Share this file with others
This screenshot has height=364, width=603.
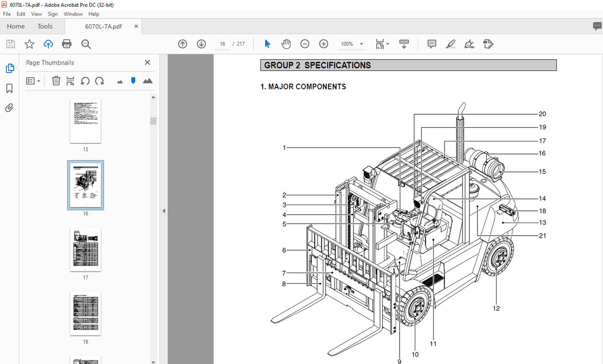pos(48,44)
